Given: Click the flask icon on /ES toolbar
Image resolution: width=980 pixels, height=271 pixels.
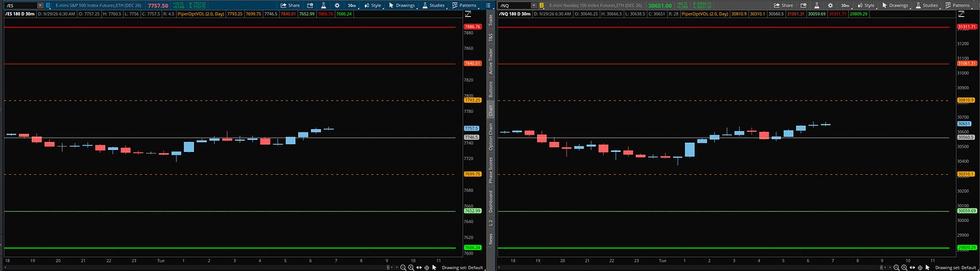Looking at the screenshot, I should 324,5.
